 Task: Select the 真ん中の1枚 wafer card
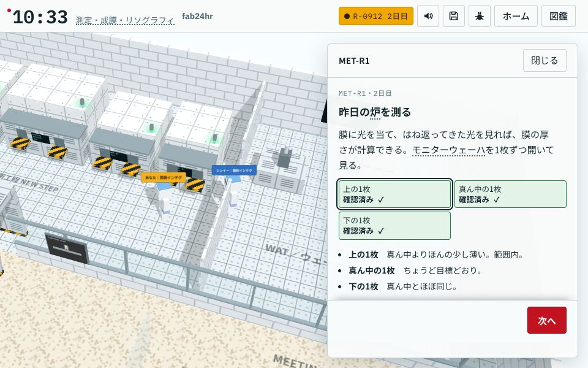(x=510, y=194)
